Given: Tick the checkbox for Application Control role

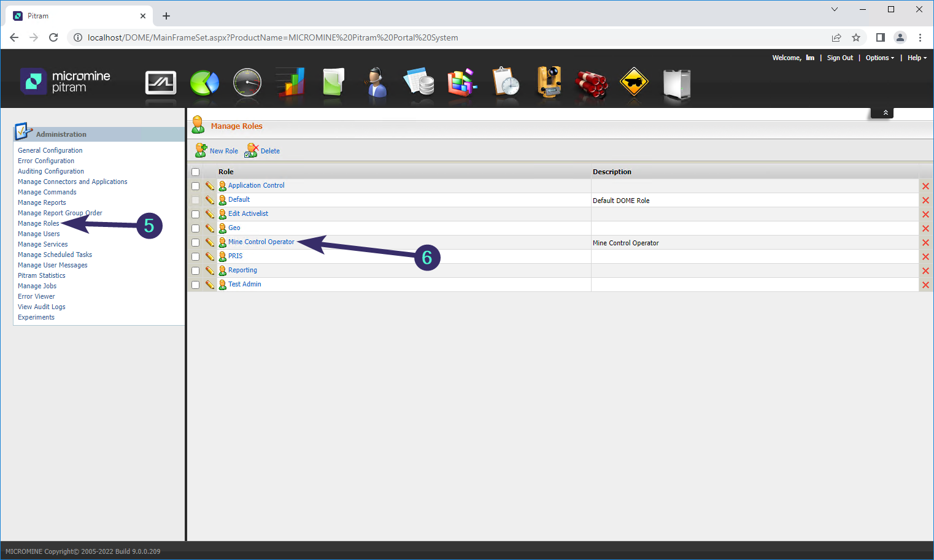Looking at the screenshot, I should 196,186.
